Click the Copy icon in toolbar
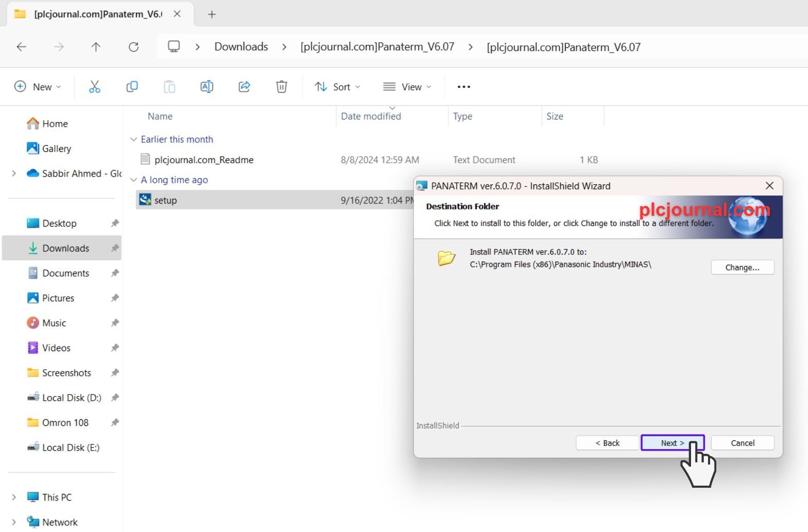 tap(132, 87)
